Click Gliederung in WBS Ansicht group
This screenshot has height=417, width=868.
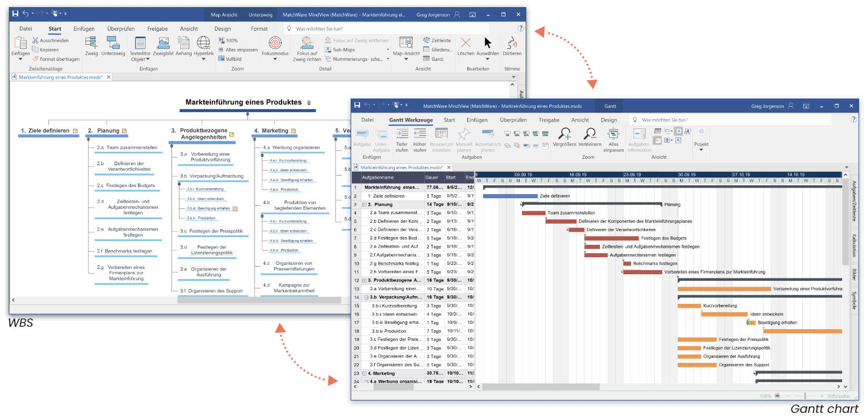438,50
